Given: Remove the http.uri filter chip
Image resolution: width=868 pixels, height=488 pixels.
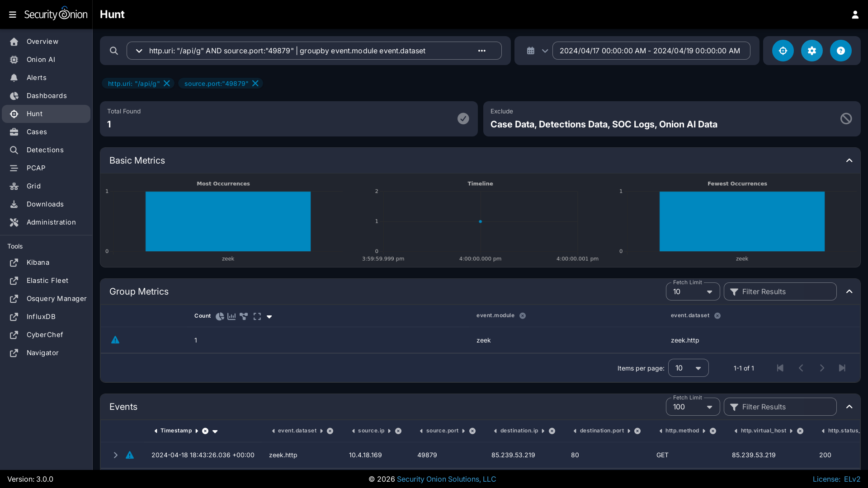Looking at the screenshot, I should pyautogui.click(x=167, y=83).
